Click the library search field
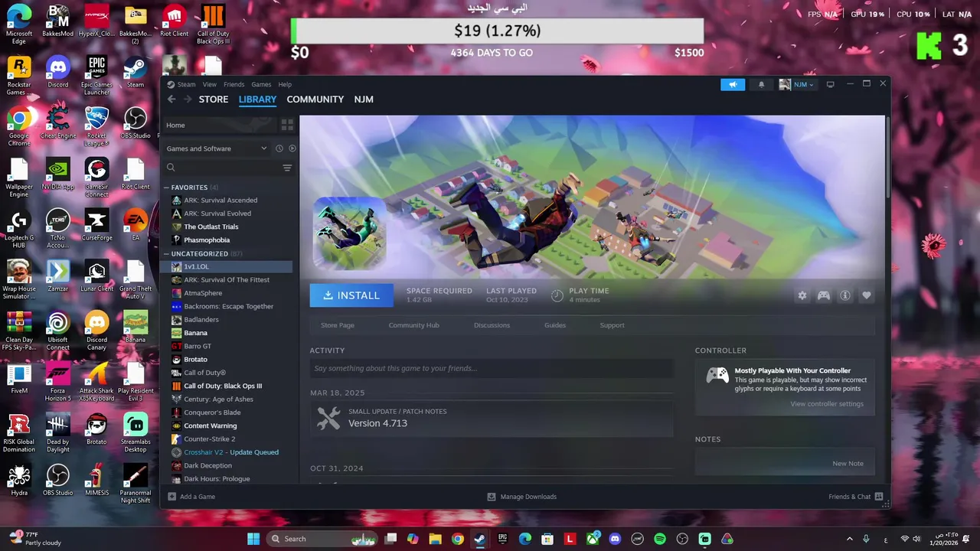980x551 pixels. point(228,168)
